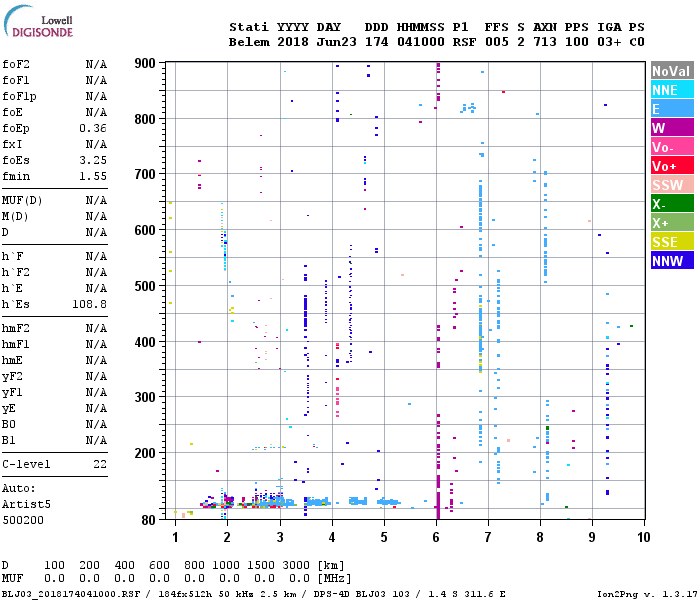Select the NNW legend swatch
Viewport: 700px width, 600px height.
coord(672,261)
